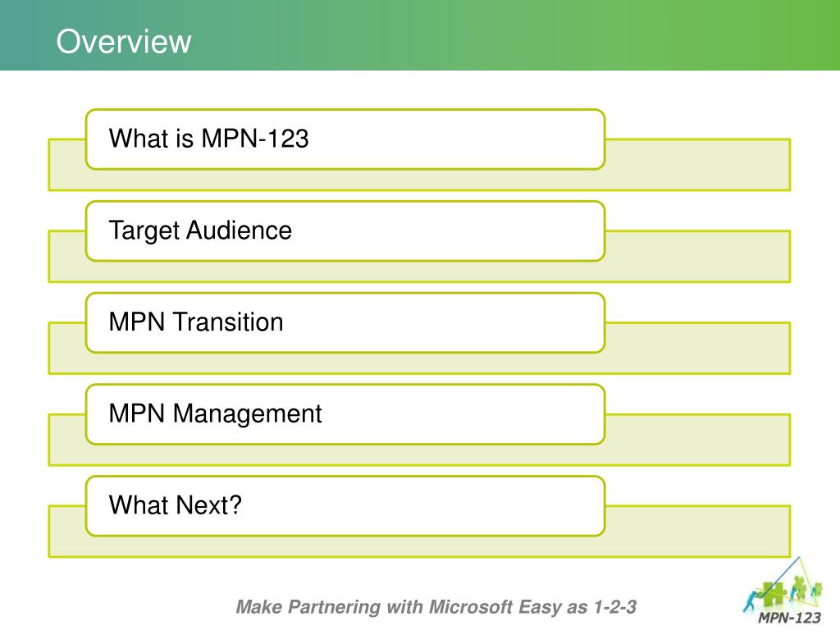
Task: Select the 'What is MPN-123' agenda box
Action: [x=345, y=139]
